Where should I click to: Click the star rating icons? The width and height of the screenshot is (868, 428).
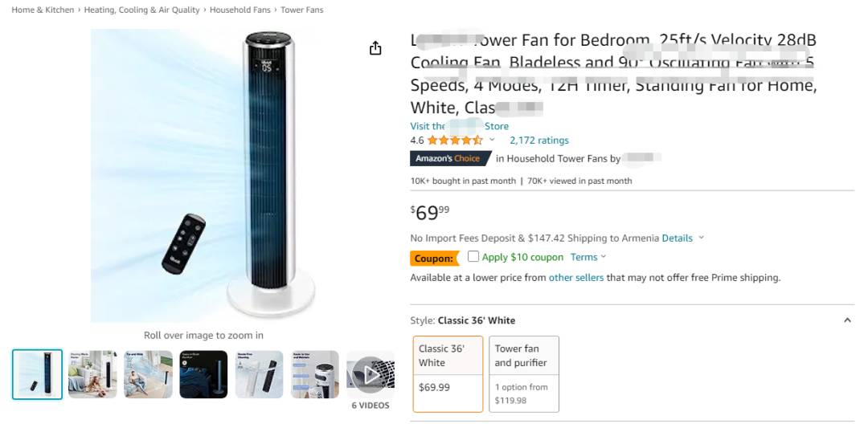click(454, 140)
